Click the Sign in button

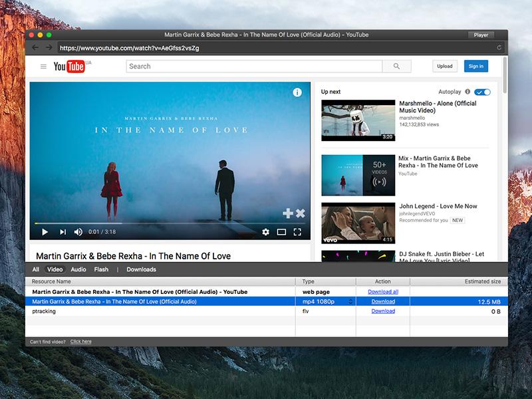476,66
